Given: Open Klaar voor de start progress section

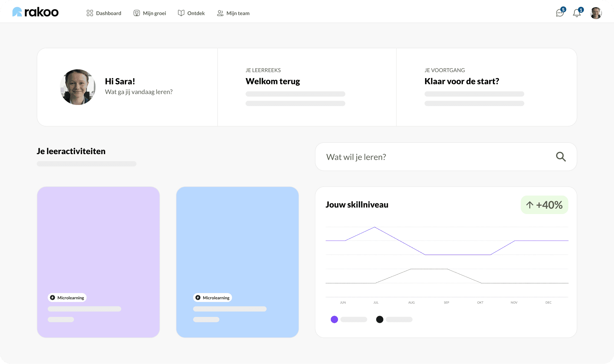Looking at the screenshot, I should coord(462,81).
